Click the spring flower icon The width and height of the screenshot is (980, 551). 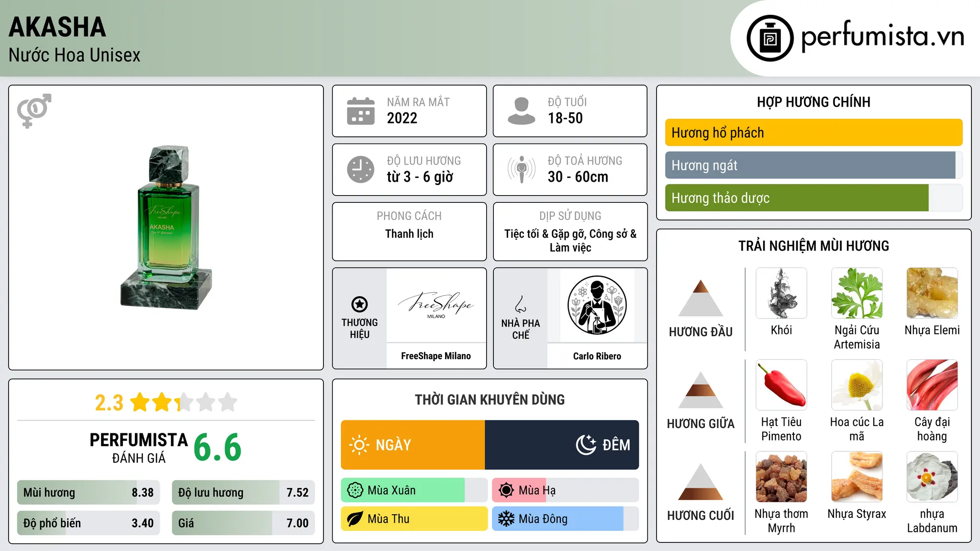(355, 490)
